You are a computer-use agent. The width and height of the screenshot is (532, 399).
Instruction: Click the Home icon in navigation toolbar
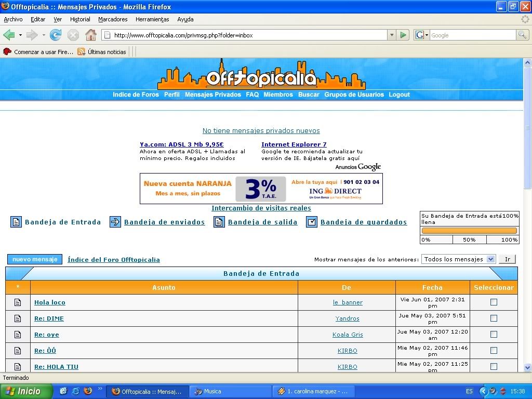91,35
